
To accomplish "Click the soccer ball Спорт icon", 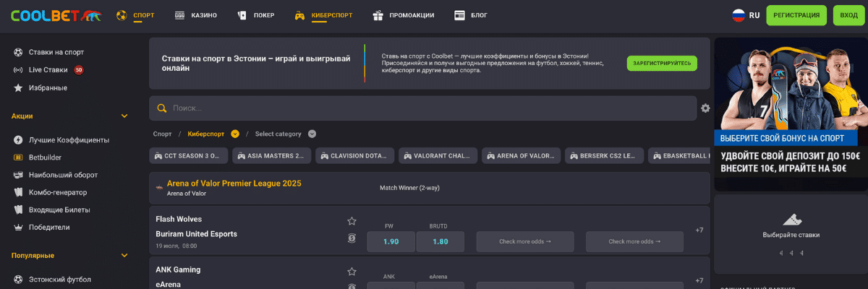I will (122, 15).
